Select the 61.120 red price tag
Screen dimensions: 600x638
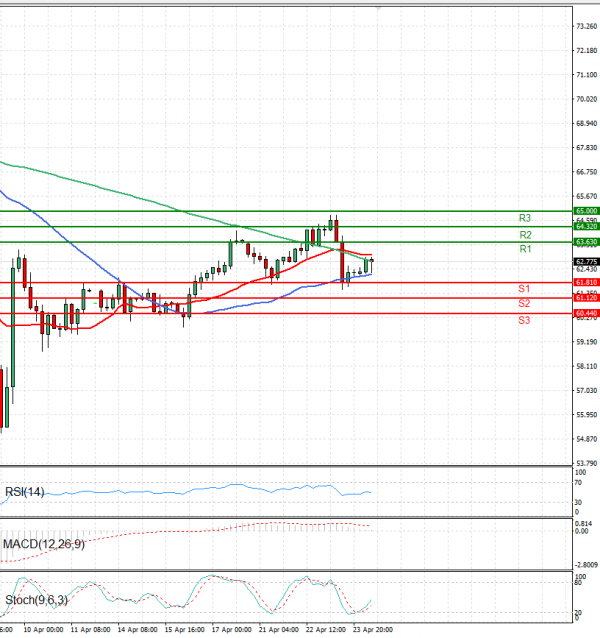click(586, 298)
